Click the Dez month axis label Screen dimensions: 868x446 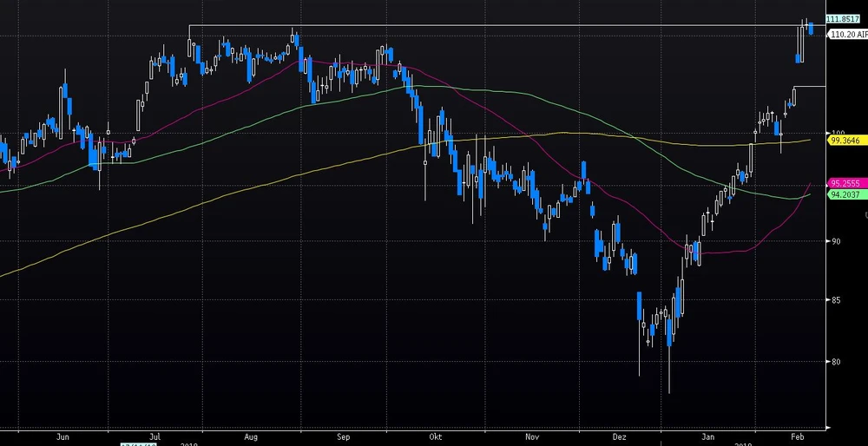[619, 437]
